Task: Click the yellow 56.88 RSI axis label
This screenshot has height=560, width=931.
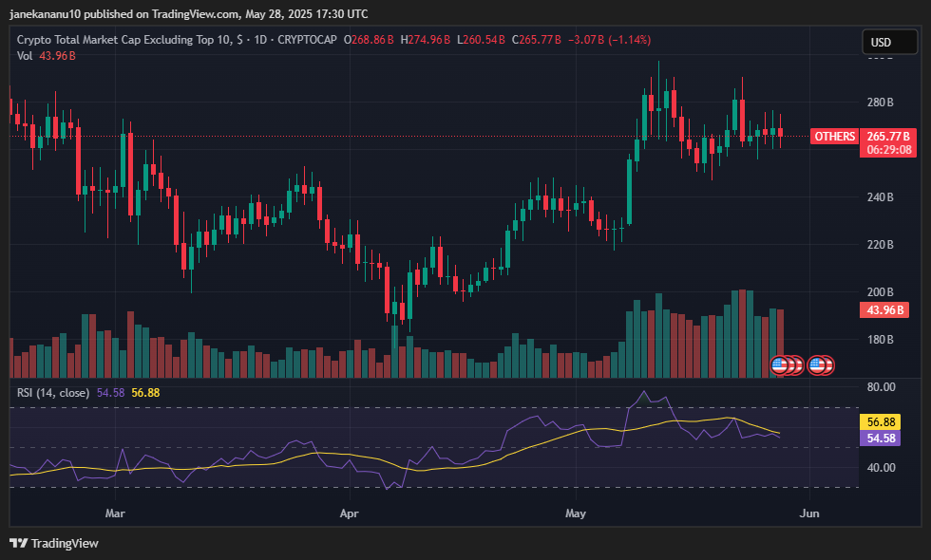Action: tap(881, 421)
